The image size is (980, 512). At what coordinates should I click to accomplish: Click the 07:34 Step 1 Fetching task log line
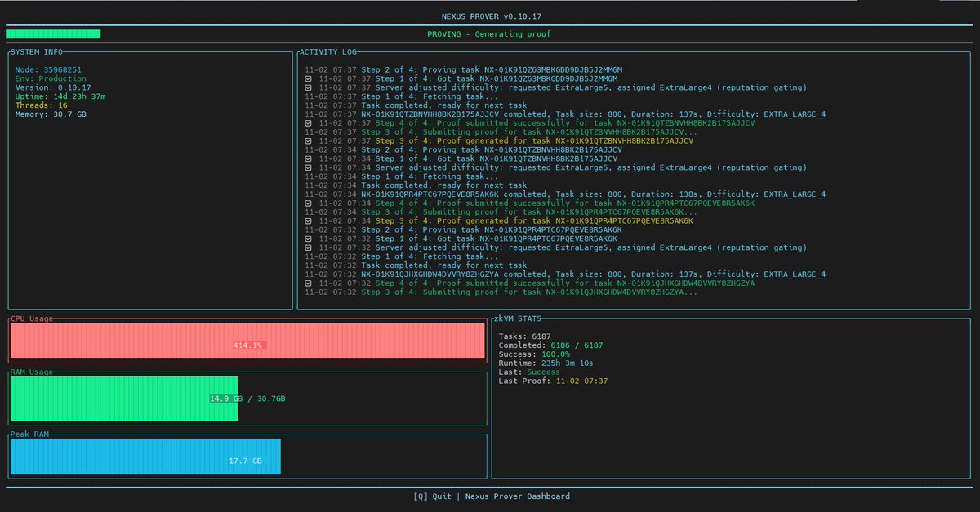pyautogui.click(x=400, y=176)
